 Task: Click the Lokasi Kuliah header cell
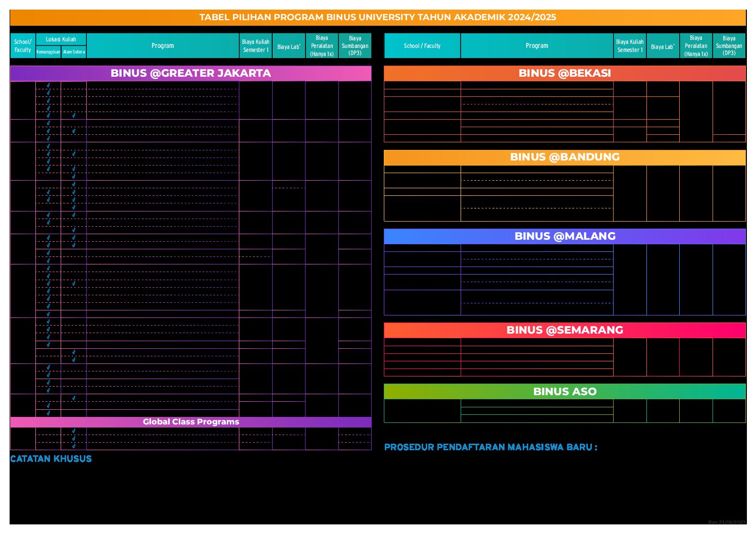tap(61, 39)
